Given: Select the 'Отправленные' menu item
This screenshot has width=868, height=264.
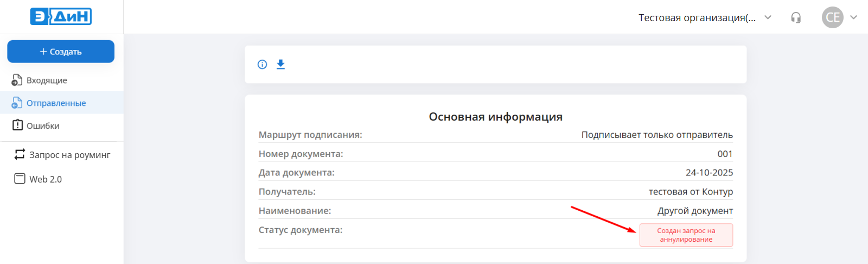Looking at the screenshot, I should click(x=56, y=103).
